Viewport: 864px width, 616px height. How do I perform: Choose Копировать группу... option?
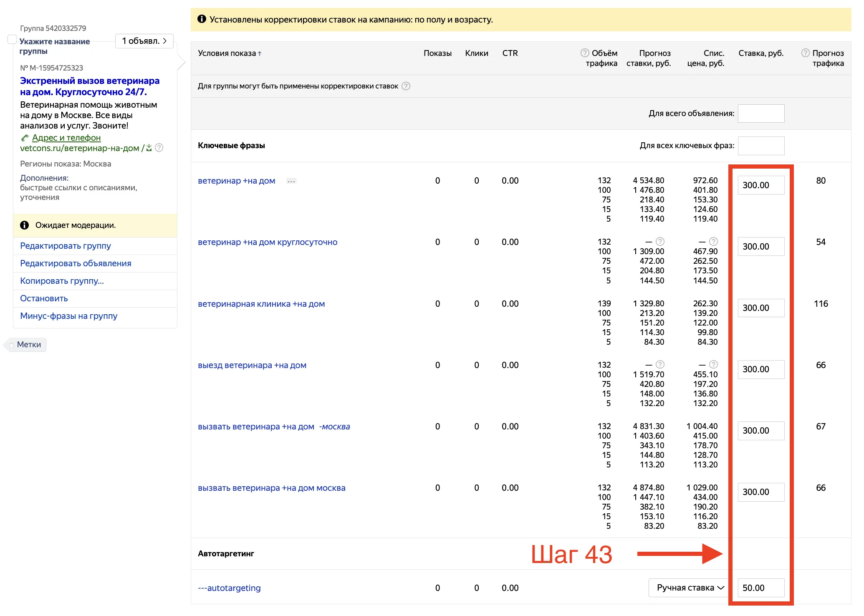pos(62,281)
